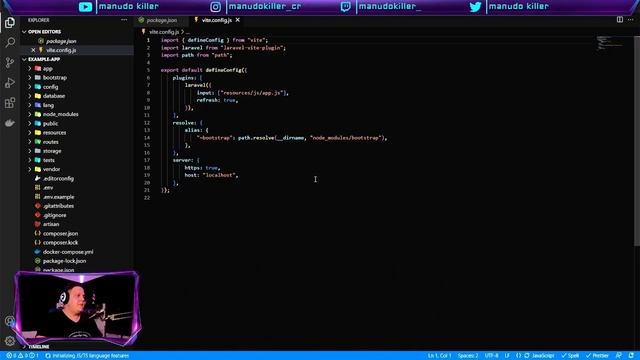Open the composer.lock file

coord(60,242)
